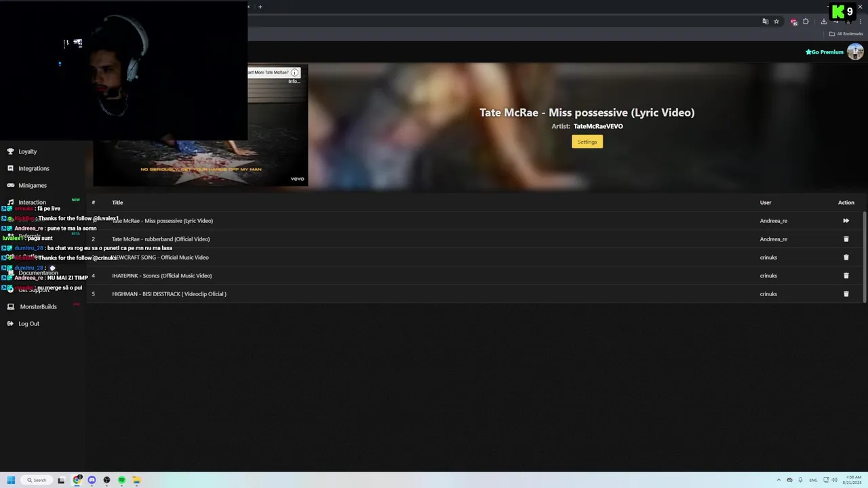This screenshot has width=868, height=488.
Task: Open the yellow Settings button
Action: coord(587,142)
